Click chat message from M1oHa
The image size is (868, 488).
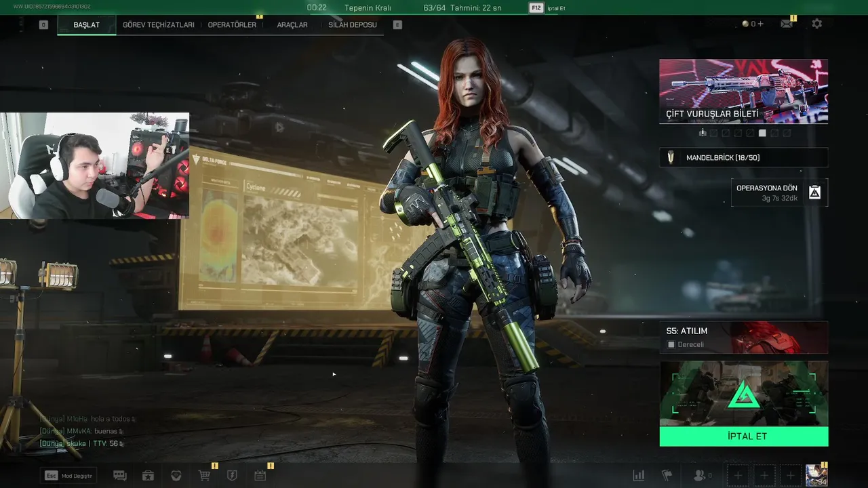pos(87,419)
